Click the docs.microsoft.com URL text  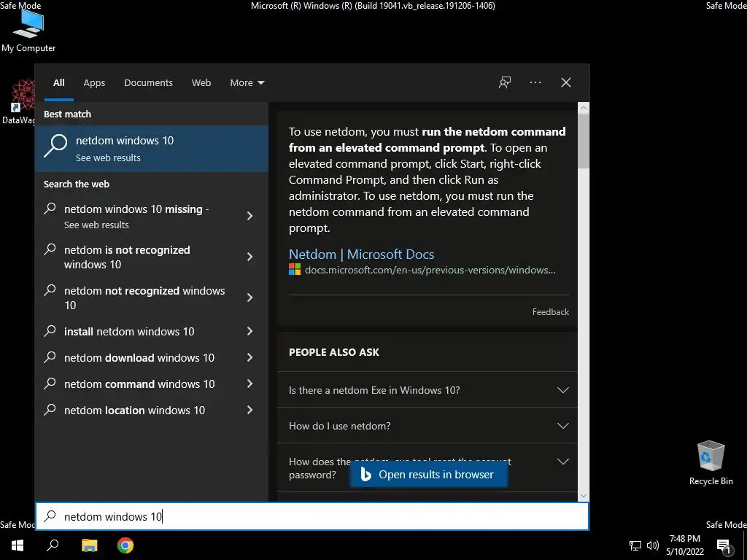(x=430, y=270)
